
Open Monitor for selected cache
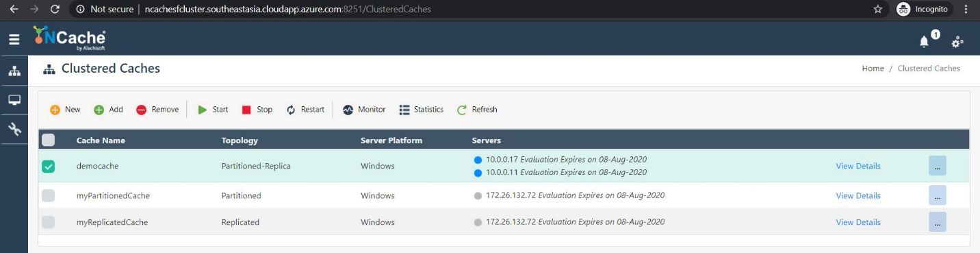click(x=364, y=110)
